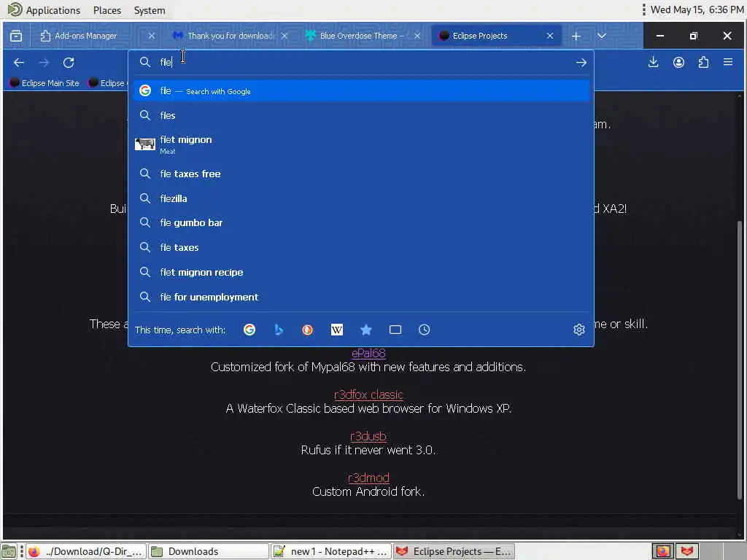
Task: Click the clock Wed May 15 6:36 PM
Action: tap(697, 9)
